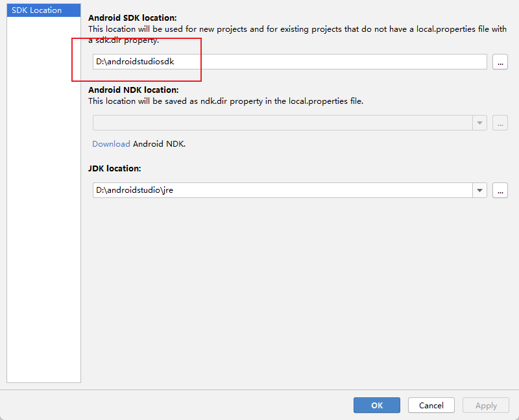This screenshot has width=519, height=420.
Task: Expand the JDK location dropdown arrow
Action: click(479, 190)
